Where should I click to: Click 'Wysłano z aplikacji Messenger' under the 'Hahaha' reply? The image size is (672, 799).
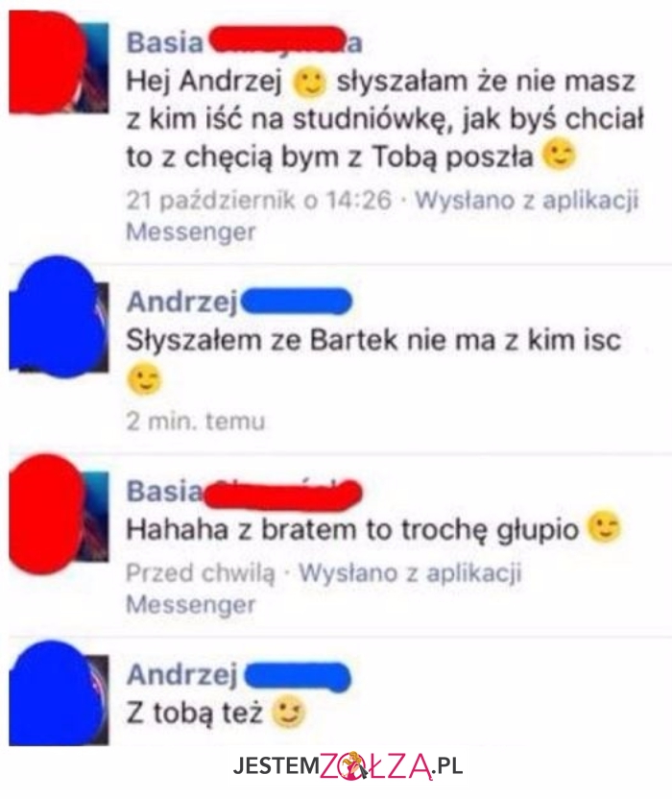tap(324, 589)
